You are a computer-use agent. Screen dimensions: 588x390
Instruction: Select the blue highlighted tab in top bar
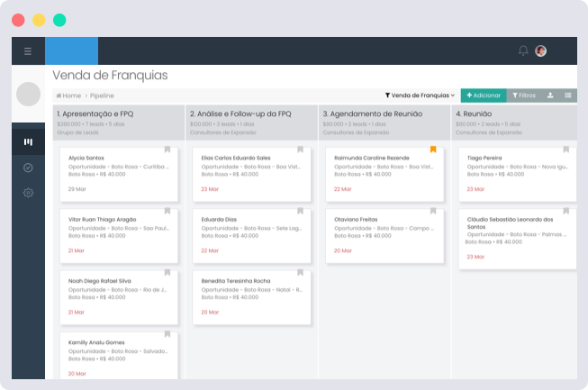coord(71,51)
